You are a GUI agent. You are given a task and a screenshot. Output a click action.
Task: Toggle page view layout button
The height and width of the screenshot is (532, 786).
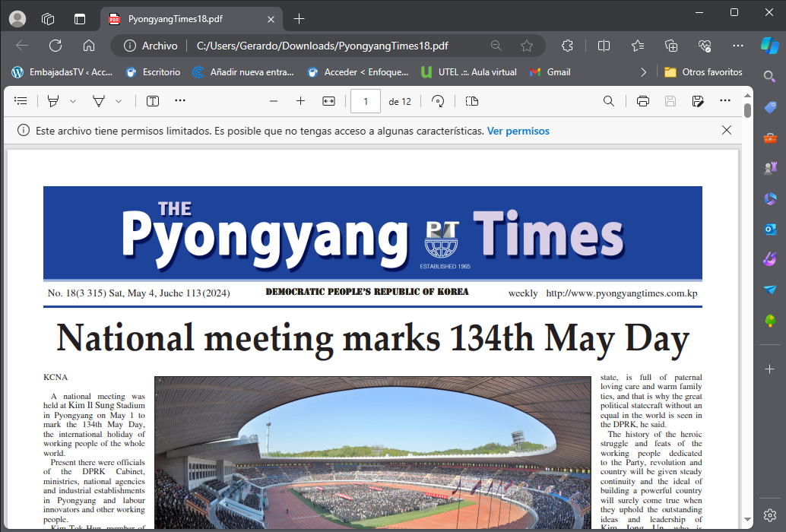(471, 100)
